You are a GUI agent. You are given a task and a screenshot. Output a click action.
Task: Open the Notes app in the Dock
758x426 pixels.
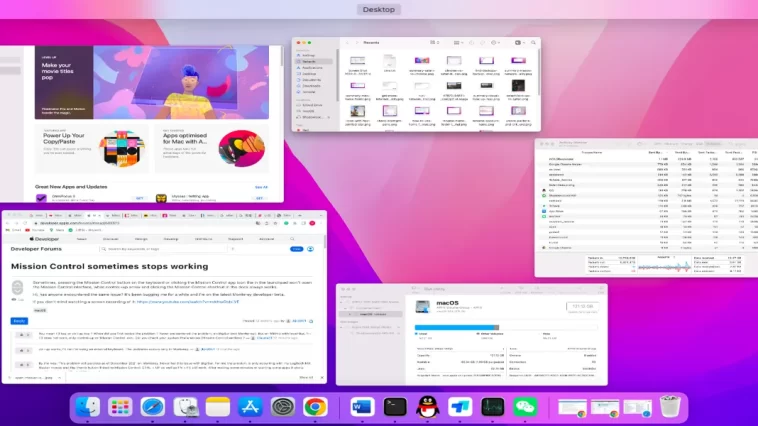click(x=218, y=407)
